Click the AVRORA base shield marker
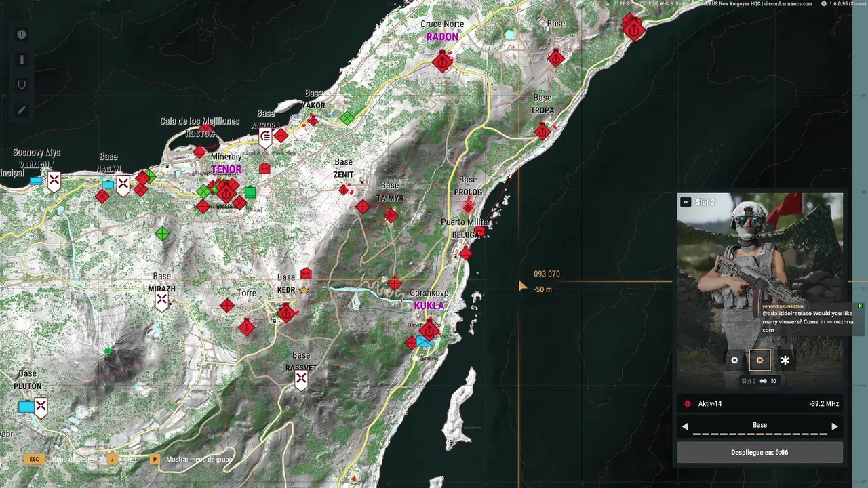Image resolution: width=868 pixels, height=488 pixels. click(266, 139)
